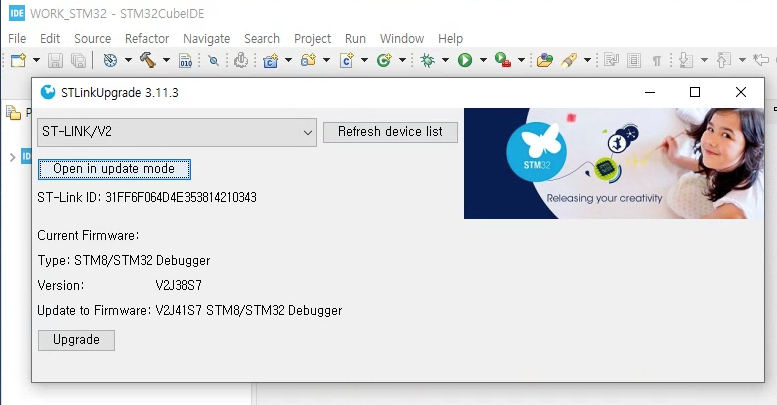Open the Run play dropdown arrow
The image size is (777, 405).
pos(483,60)
